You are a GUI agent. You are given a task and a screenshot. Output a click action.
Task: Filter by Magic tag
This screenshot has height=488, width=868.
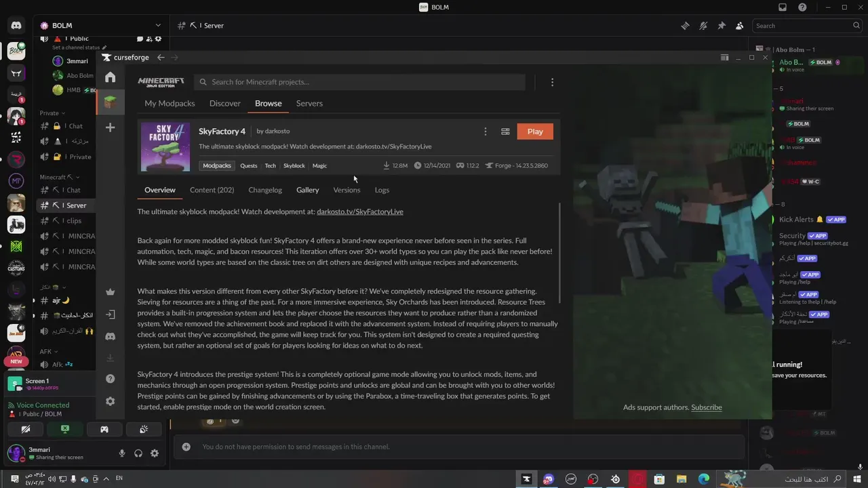click(319, 165)
